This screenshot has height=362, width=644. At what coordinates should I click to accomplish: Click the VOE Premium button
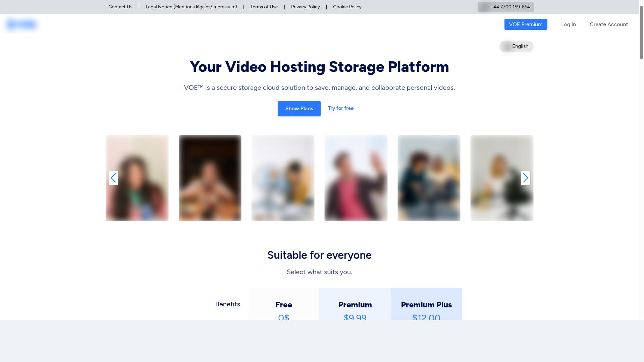click(x=526, y=24)
